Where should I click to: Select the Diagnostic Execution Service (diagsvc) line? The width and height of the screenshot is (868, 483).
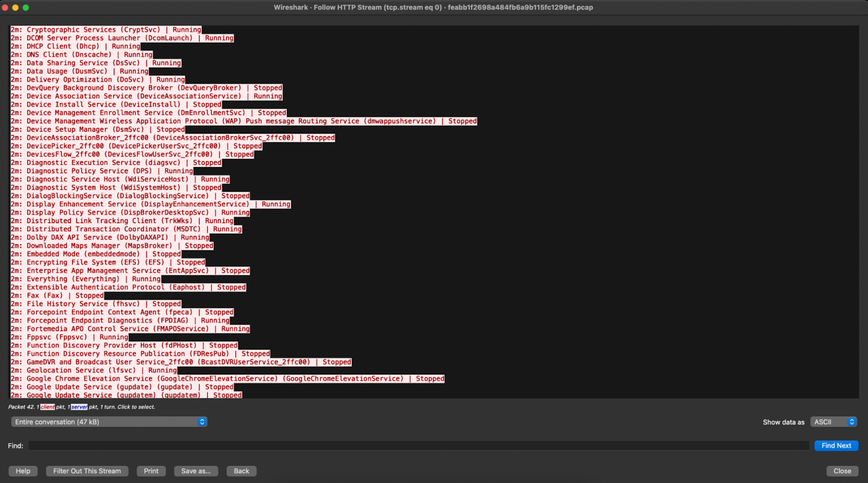[116, 163]
